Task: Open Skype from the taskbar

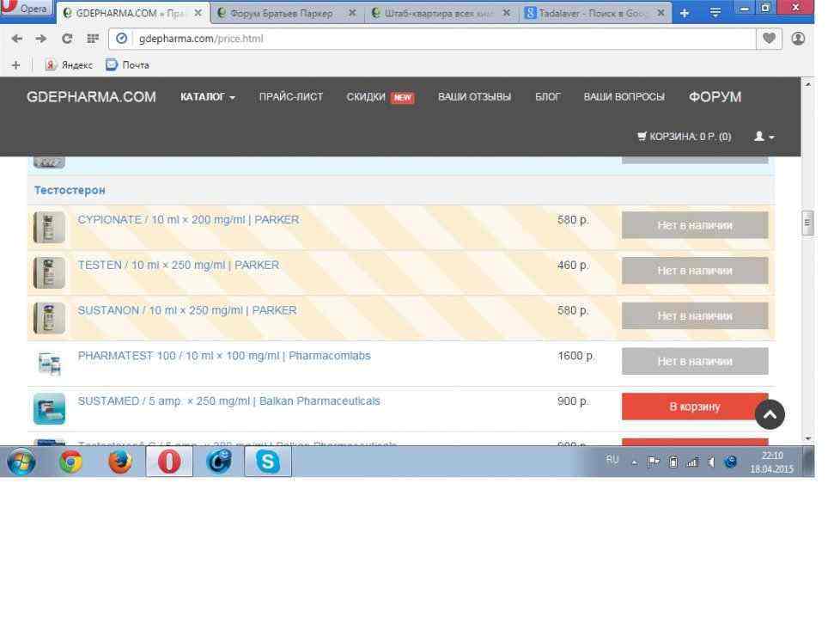Action: click(269, 462)
